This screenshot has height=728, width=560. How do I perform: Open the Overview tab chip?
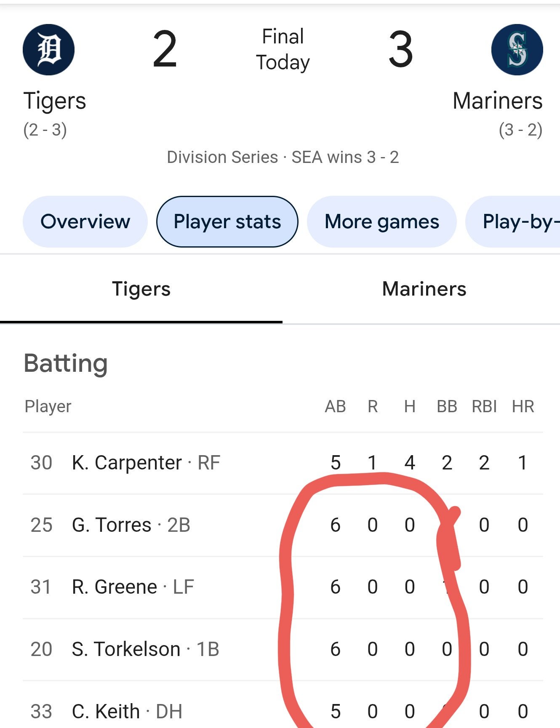pyautogui.click(x=85, y=221)
